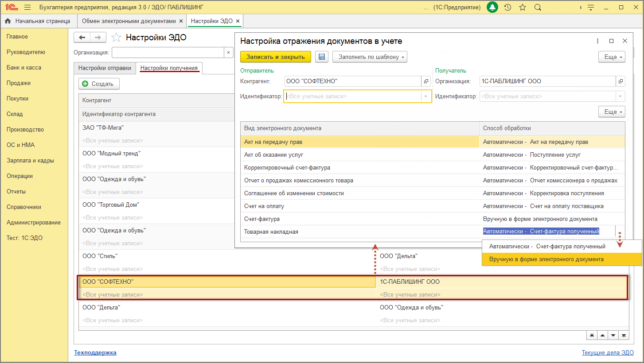Select ООО "Торговый Дом" row
Viewport: 644px width, 363px height.
point(156,205)
